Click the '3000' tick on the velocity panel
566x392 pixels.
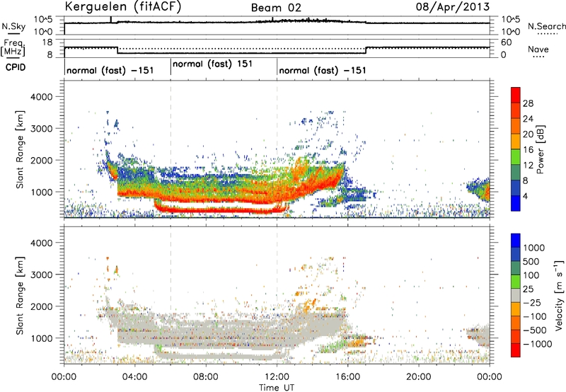(41, 275)
